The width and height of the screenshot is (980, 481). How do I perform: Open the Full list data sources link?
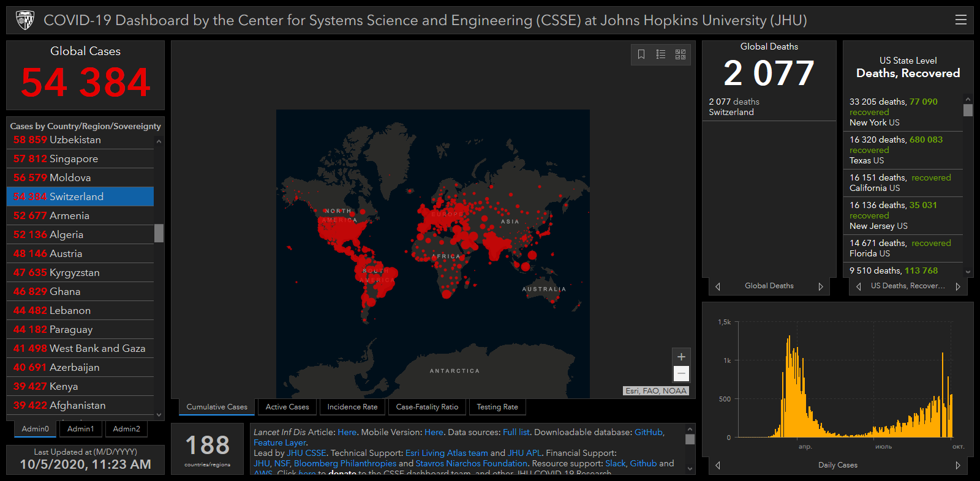[516, 432]
